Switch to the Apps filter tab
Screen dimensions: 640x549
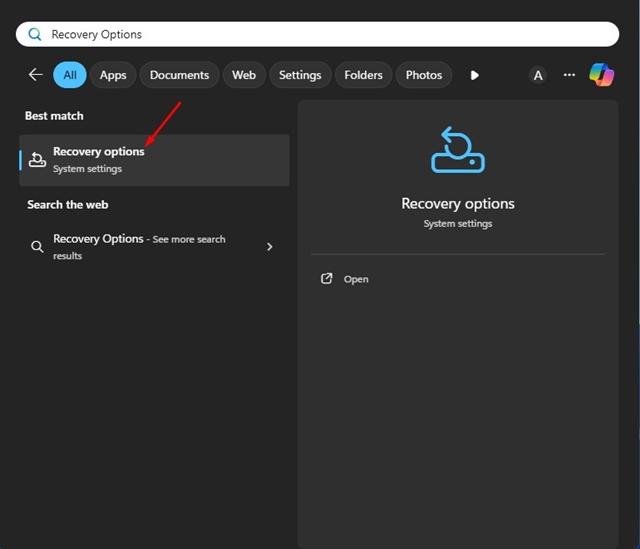pyautogui.click(x=113, y=75)
